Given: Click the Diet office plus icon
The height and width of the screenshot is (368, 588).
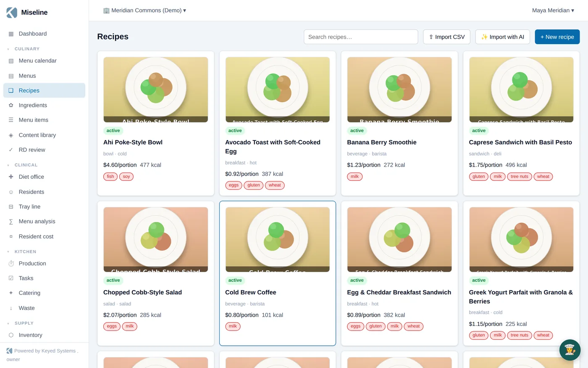Looking at the screenshot, I should pos(11,177).
